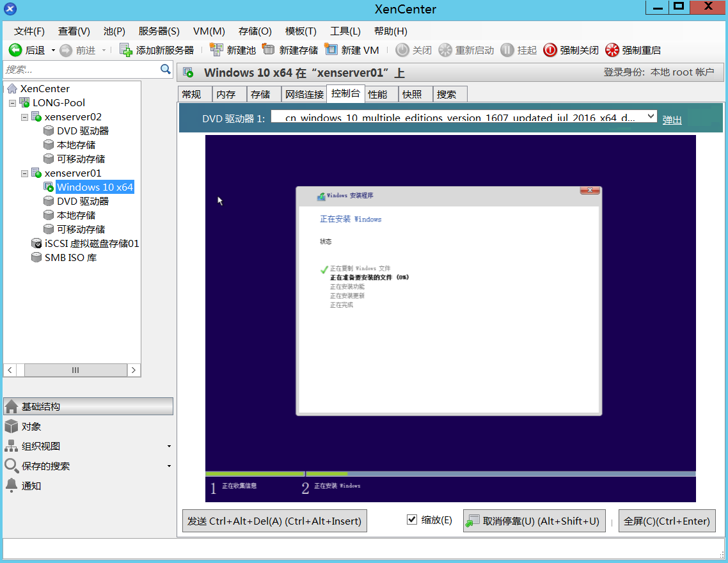Open the File menu (文件)

point(29,31)
